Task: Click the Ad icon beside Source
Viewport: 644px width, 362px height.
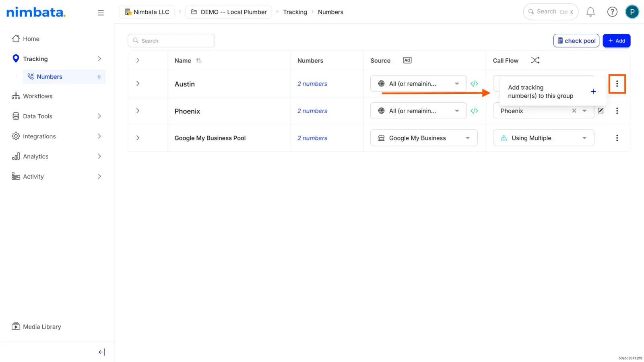Action: click(x=407, y=60)
